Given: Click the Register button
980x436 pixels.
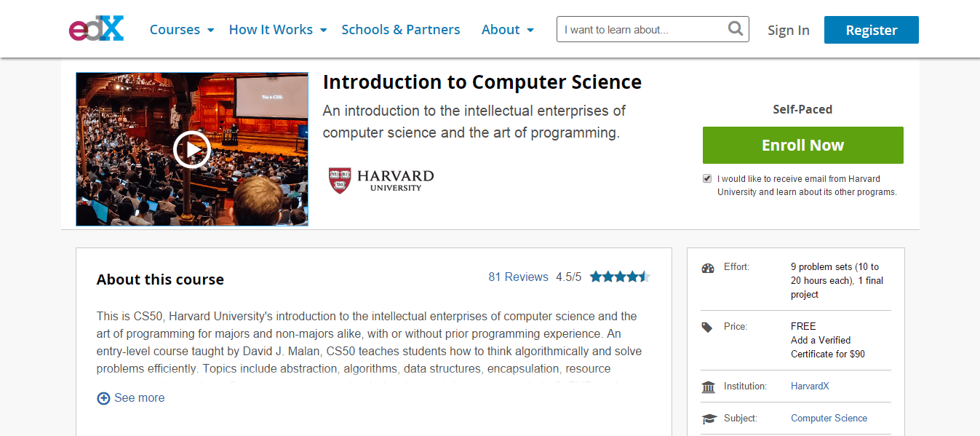Looking at the screenshot, I should click(872, 30).
